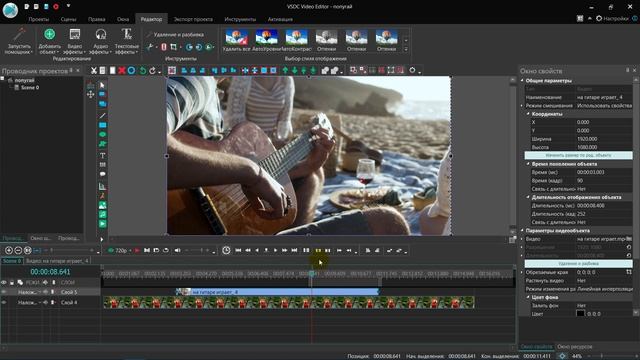The height and width of the screenshot is (360, 640).
Task: Click the speaker volume icon
Action: 178,250
